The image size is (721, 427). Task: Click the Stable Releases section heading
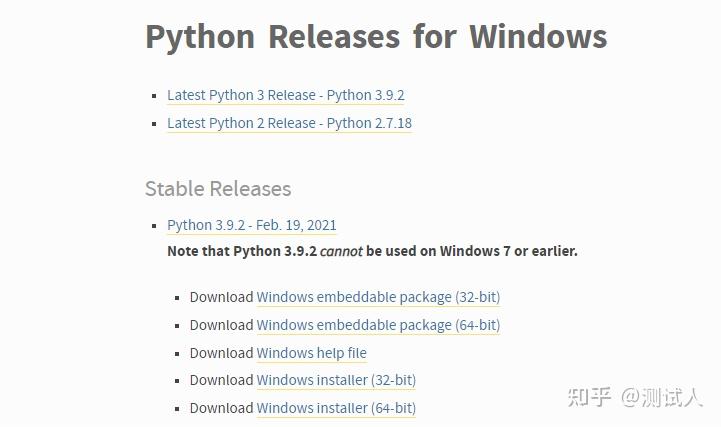pos(218,189)
